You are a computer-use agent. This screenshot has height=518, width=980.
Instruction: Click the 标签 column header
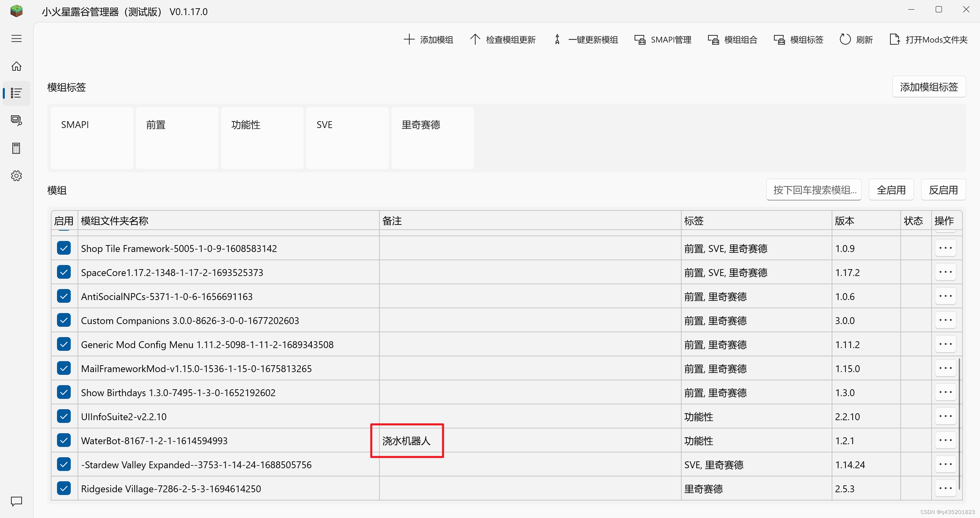(x=756, y=221)
